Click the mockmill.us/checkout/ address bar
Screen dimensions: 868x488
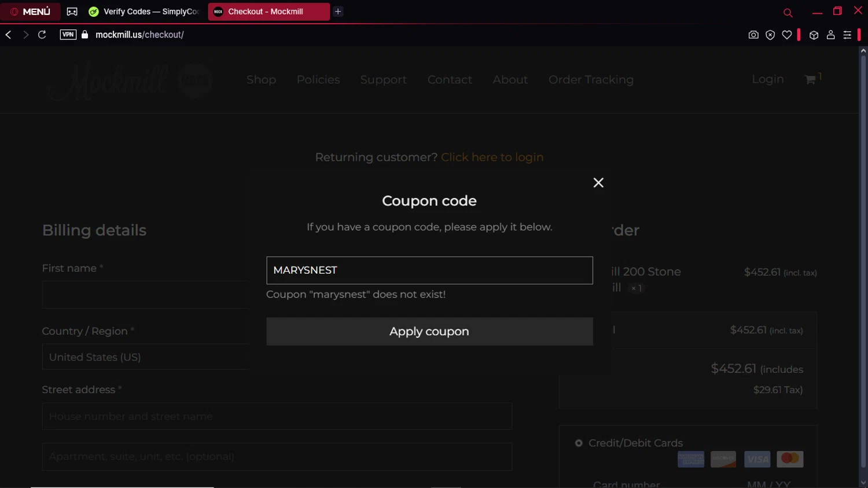point(139,35)
